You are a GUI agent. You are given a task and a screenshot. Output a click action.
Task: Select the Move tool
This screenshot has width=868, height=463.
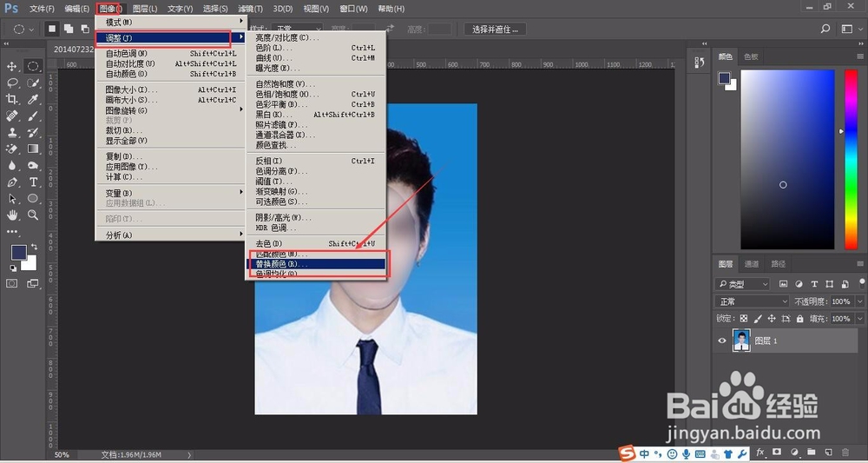tap(11, 67)
